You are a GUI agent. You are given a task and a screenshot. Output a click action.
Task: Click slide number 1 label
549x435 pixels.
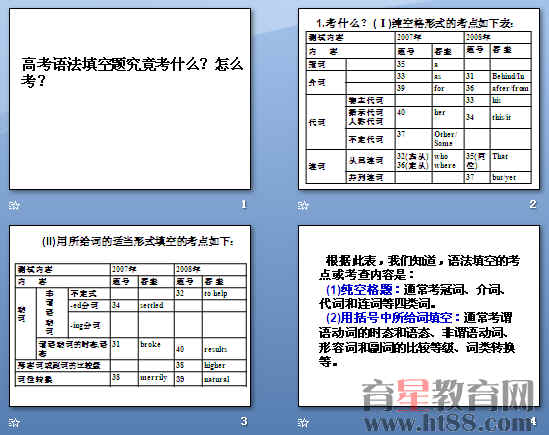[x=244, y=204]
